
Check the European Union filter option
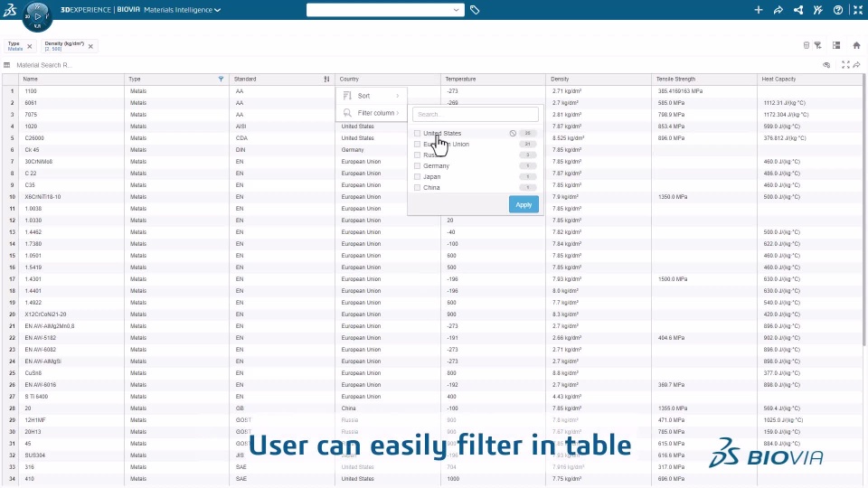tap(418, 145)
